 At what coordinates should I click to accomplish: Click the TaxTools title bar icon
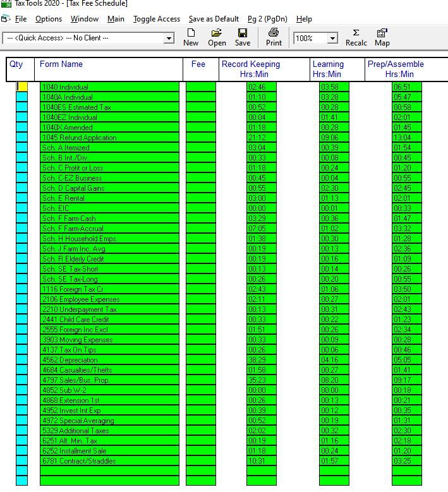pos(6,4)
